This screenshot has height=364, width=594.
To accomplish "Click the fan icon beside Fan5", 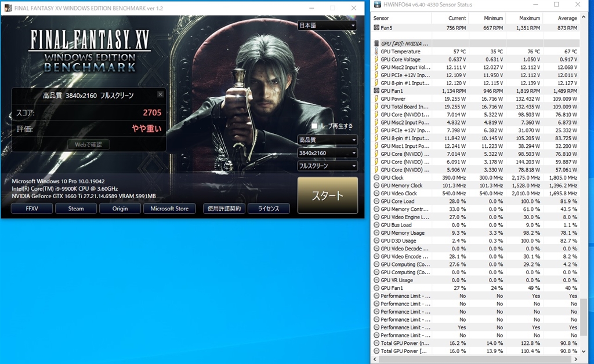I will point(376,28).
